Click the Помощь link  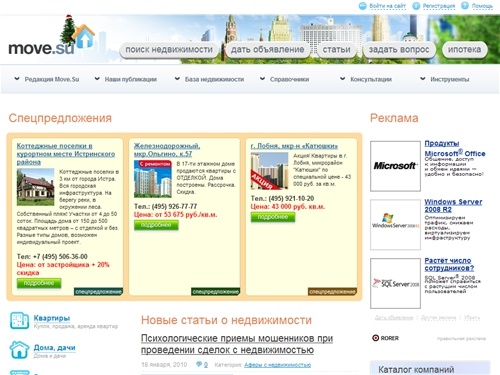[x=482, y=6]
